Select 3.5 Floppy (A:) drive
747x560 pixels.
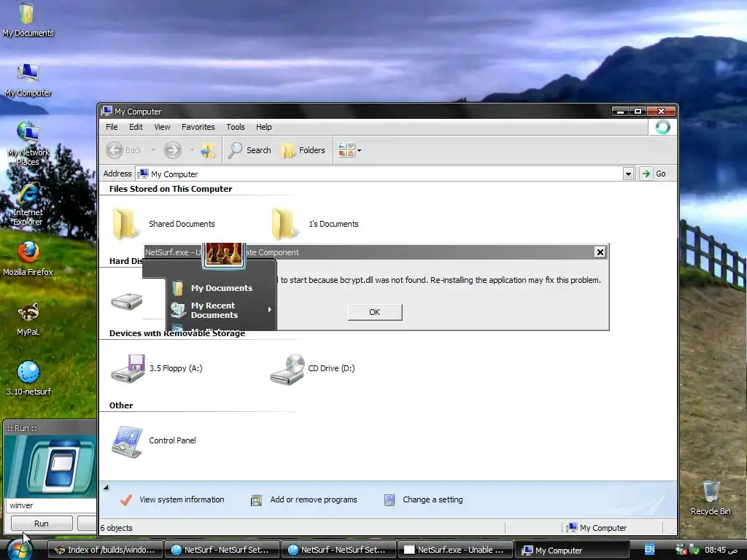tap(157, 368)
